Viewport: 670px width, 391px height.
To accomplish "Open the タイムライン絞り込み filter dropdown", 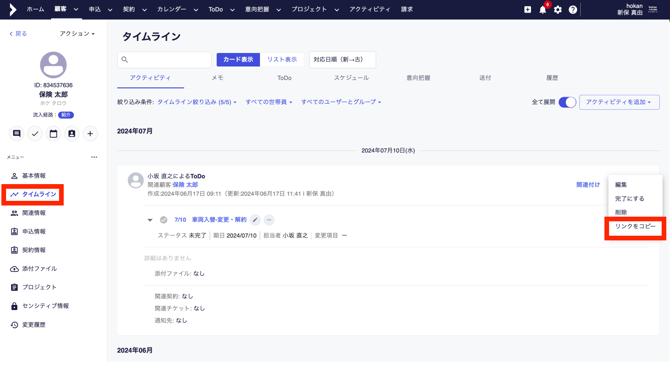I will pos(197,102).
